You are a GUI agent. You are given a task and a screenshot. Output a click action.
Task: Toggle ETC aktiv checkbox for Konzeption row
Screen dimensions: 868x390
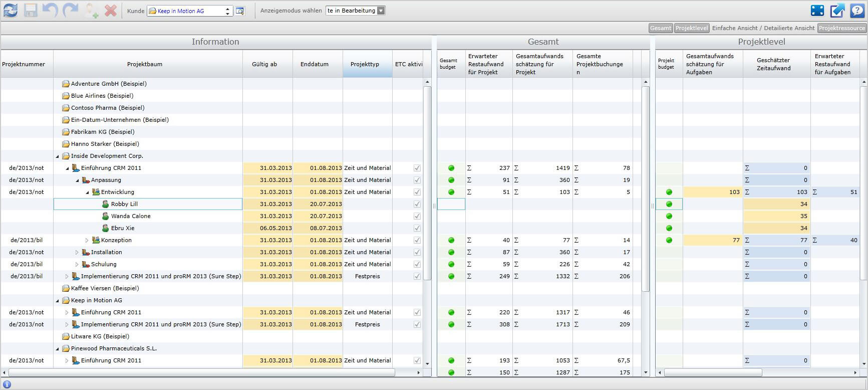pyautogui.click(x=417, y=240)
